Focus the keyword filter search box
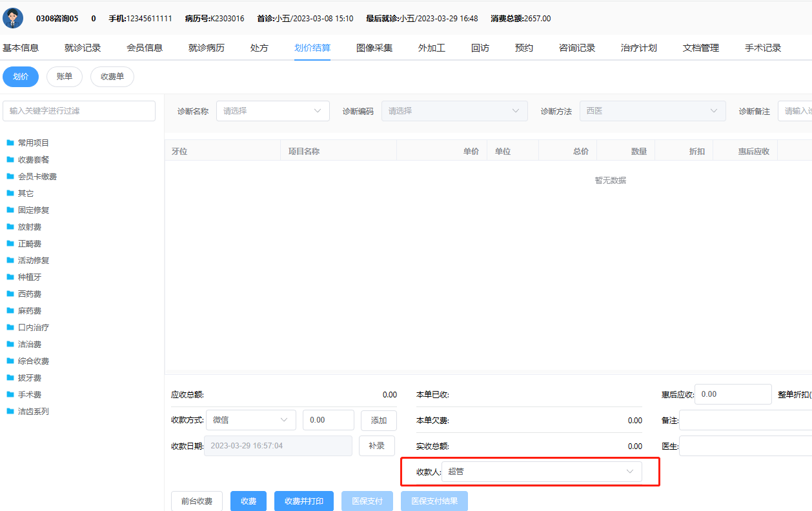 coord(79,111)
